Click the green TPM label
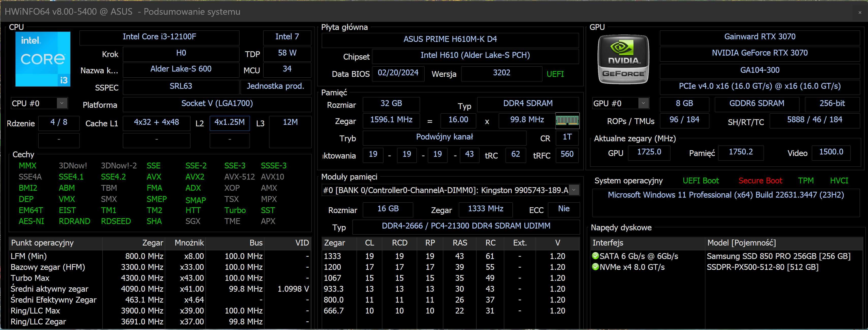The image size is (868, 330). click(x=806, y=181)
